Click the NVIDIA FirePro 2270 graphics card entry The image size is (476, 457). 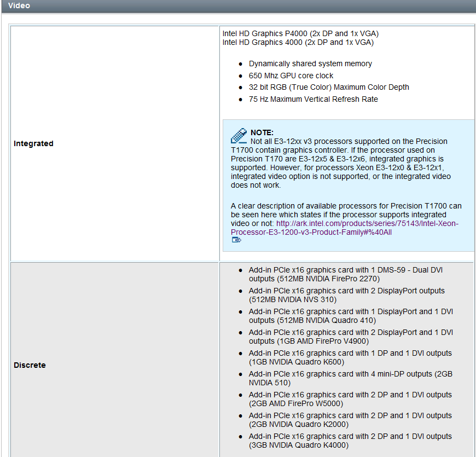[346, 274]
